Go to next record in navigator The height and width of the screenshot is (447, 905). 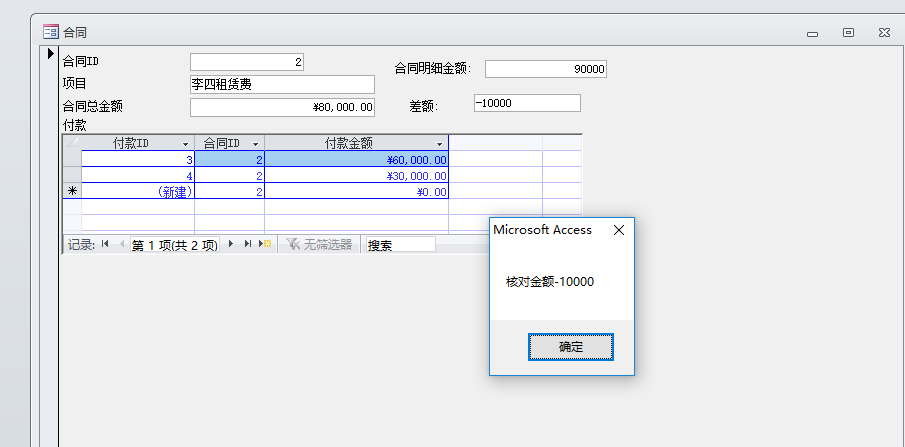pyautogui.click(x=231, y=244)
